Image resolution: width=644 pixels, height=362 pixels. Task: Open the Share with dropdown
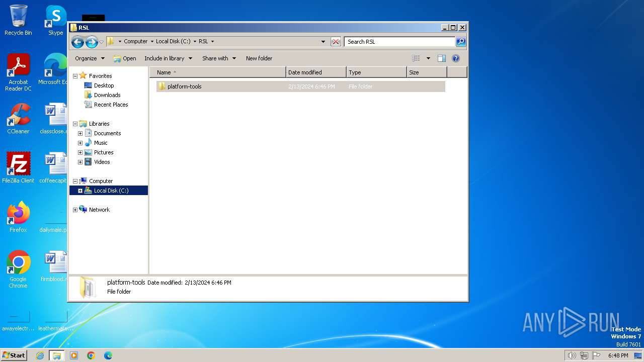[219, 58]
